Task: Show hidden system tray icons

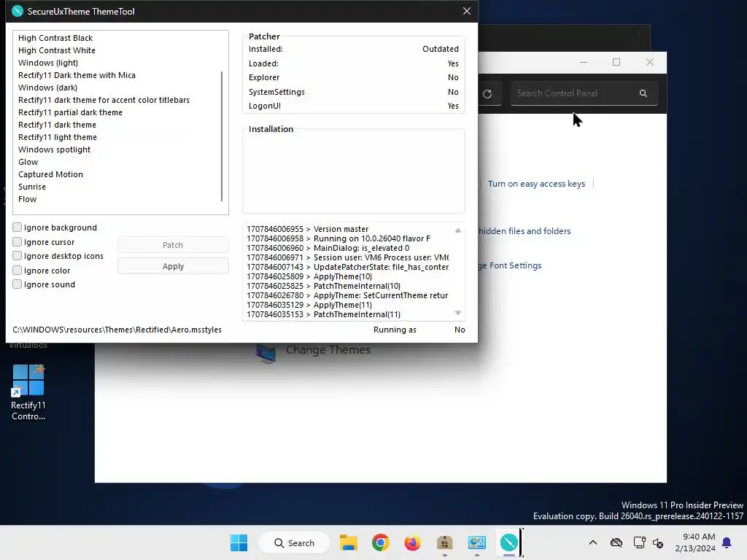Action: pos(592,542)
